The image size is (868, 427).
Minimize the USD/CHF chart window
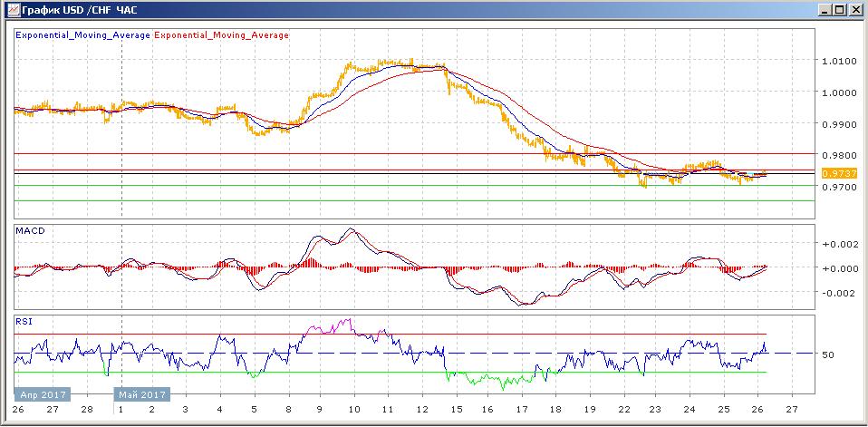[825, 10]
